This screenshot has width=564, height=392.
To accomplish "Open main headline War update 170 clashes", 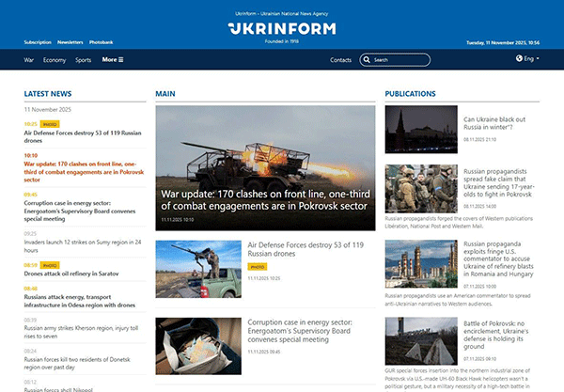I will 265,200.
